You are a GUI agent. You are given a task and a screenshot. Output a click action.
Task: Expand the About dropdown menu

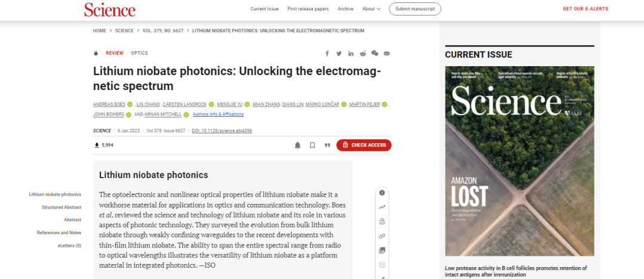tap(371, 9)
